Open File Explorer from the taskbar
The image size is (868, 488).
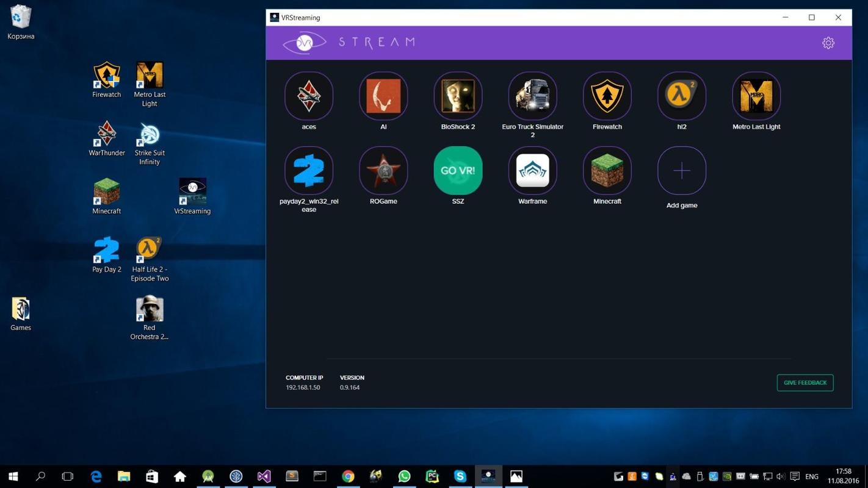pos(124,476)
